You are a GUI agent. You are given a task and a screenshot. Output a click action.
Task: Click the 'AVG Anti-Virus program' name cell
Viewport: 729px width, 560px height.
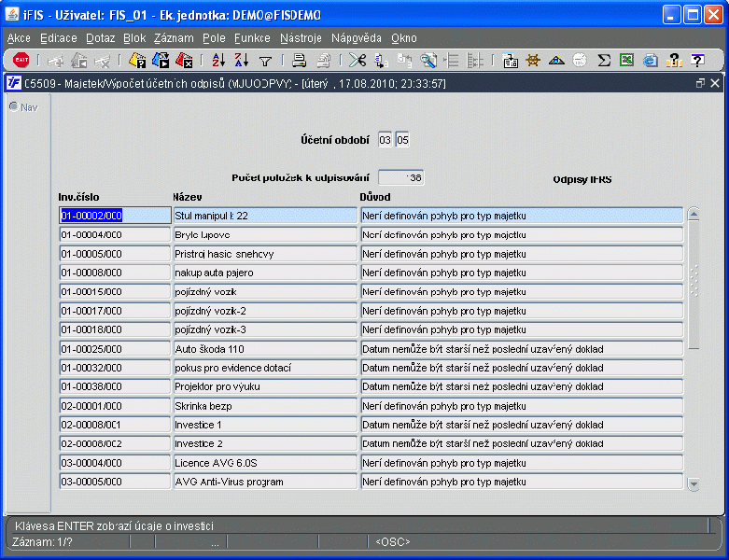(265, 482)
